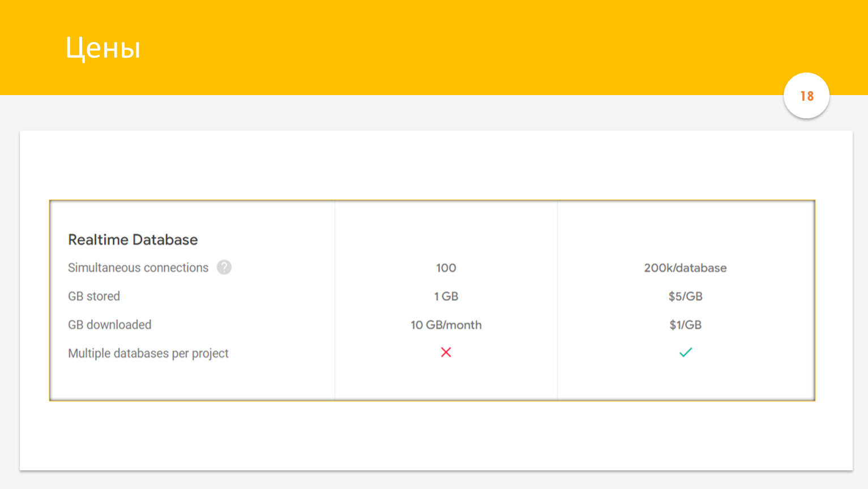This screenshot has height=489, width=868.
Task: Select the '$1/GB' price value
Action: click(685, 325)
